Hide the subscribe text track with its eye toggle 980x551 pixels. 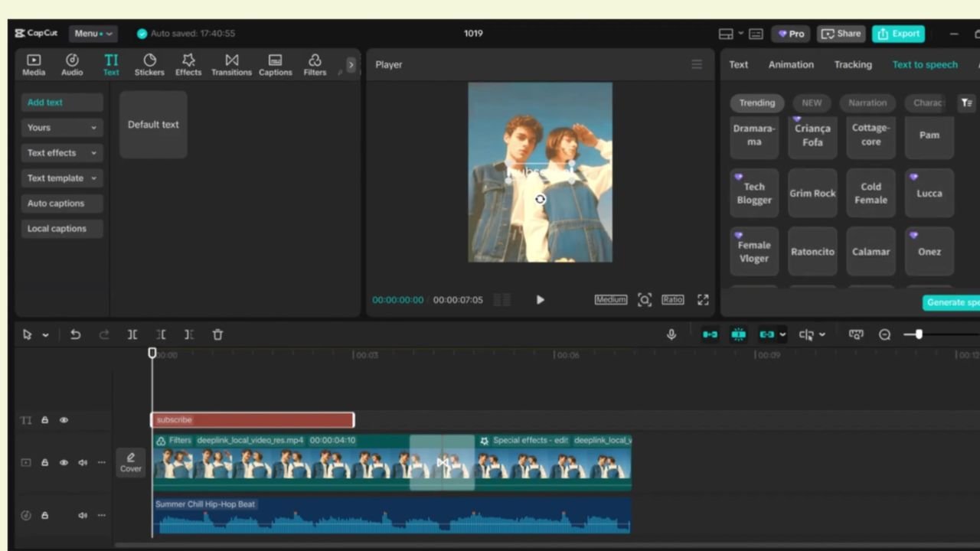click(64, 419)
